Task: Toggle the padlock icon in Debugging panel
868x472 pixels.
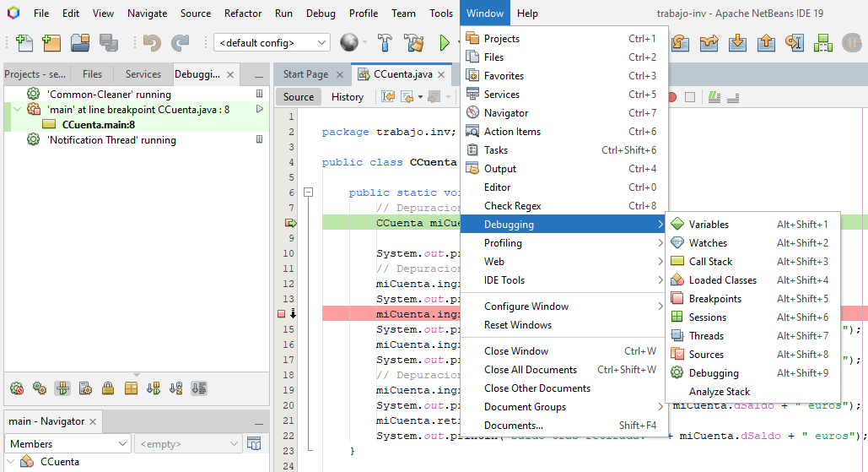Action: 108,388
